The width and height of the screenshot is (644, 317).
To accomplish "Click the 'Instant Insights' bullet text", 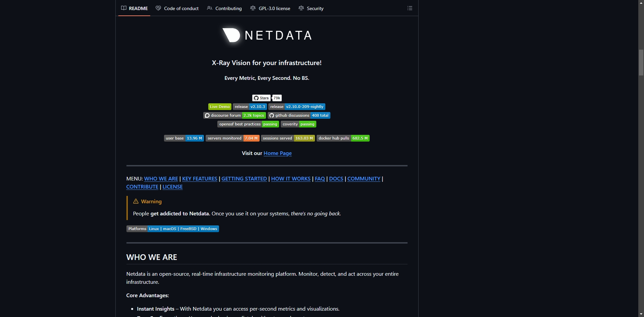I will click(x=156, y=309).
